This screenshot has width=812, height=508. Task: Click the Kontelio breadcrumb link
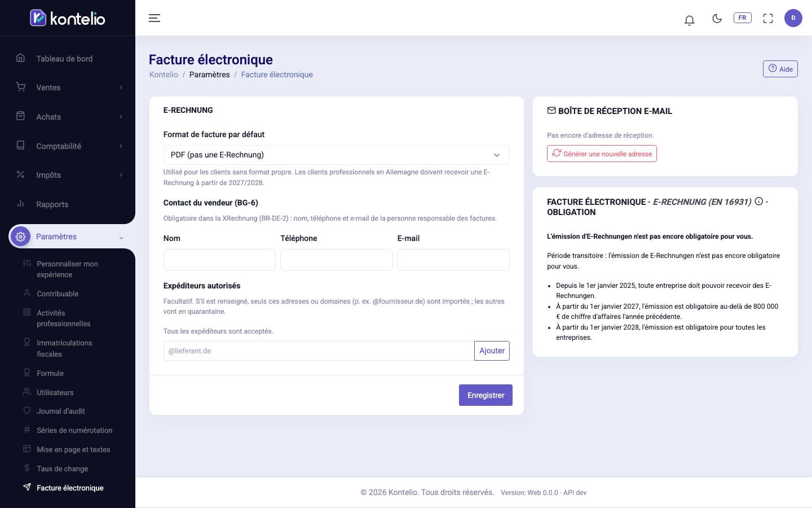(164, 75)
